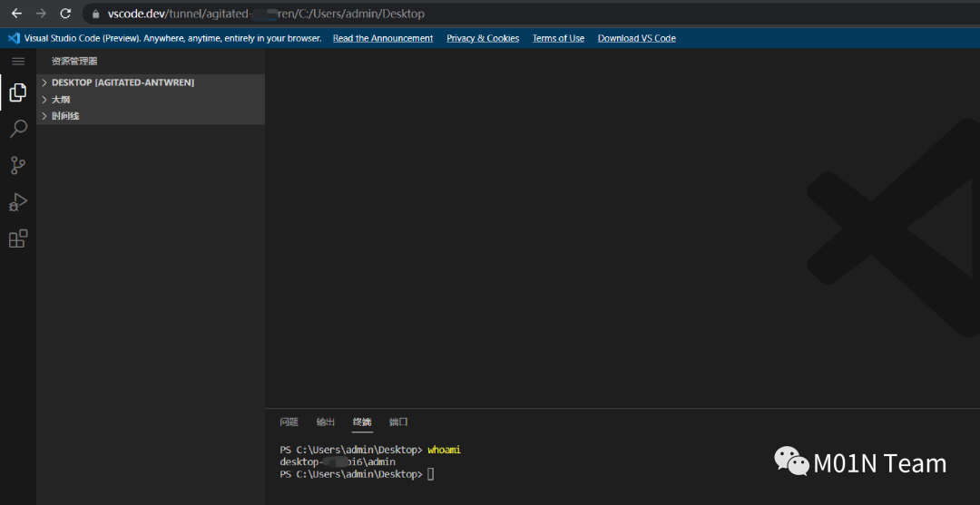Image resolution: width=980 pixels, height=505 pixels.
Task: Expand the 大纲 outline section
Action: point(151,99)
